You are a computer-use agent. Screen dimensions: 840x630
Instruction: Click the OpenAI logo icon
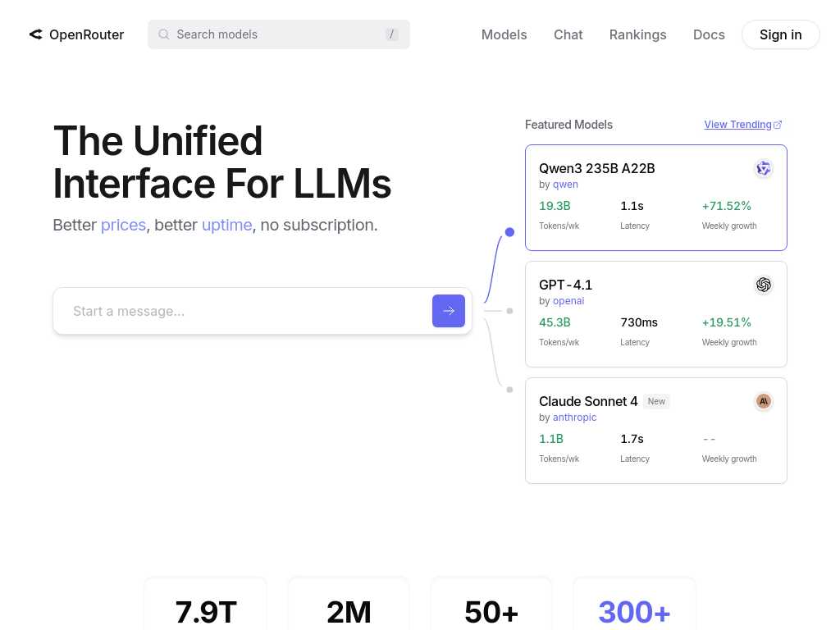(764, 285)
